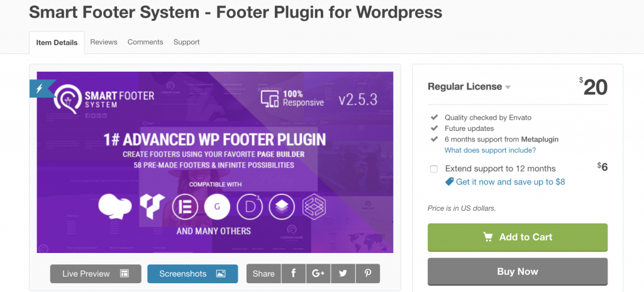
Task: View Screenshots button
Action: tap(192, 274)
